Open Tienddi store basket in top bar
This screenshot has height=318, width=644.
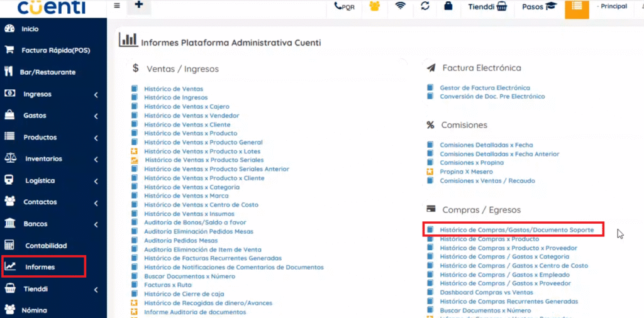488,7
